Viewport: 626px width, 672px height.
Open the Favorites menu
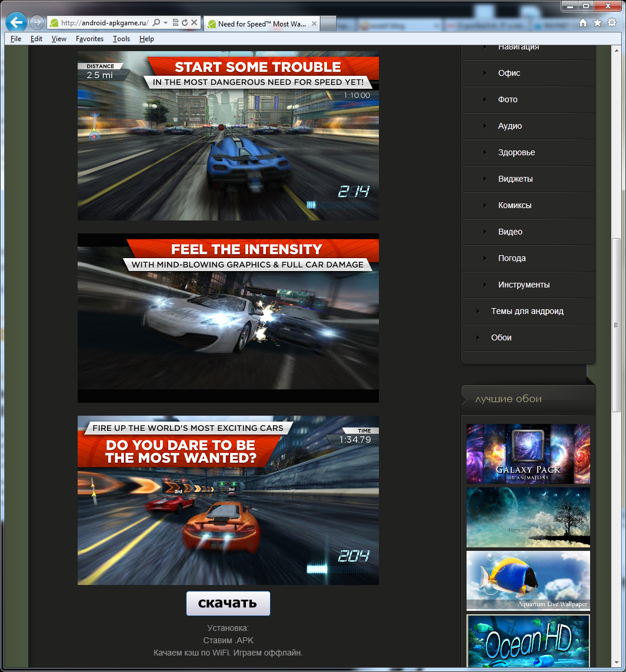(x=89, y=39)
